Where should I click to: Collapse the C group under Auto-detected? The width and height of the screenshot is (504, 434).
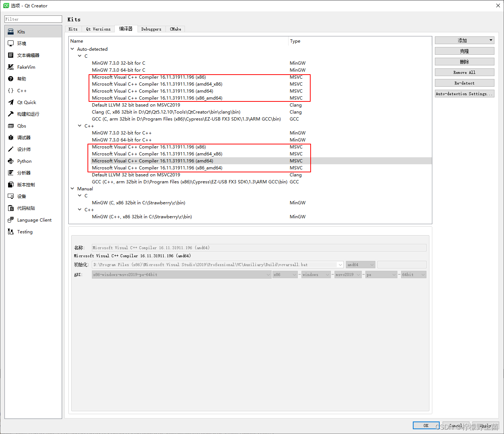coord(80,56)
